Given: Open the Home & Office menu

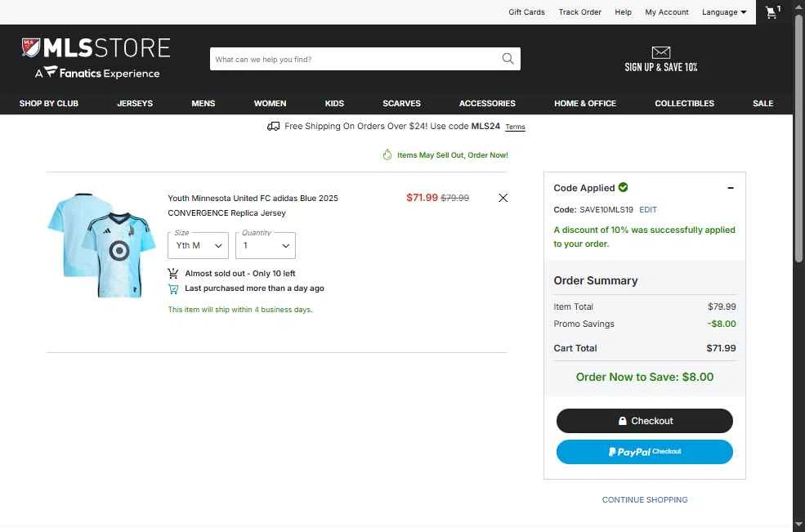Looking at the screenshot, I should coord(585,103).
